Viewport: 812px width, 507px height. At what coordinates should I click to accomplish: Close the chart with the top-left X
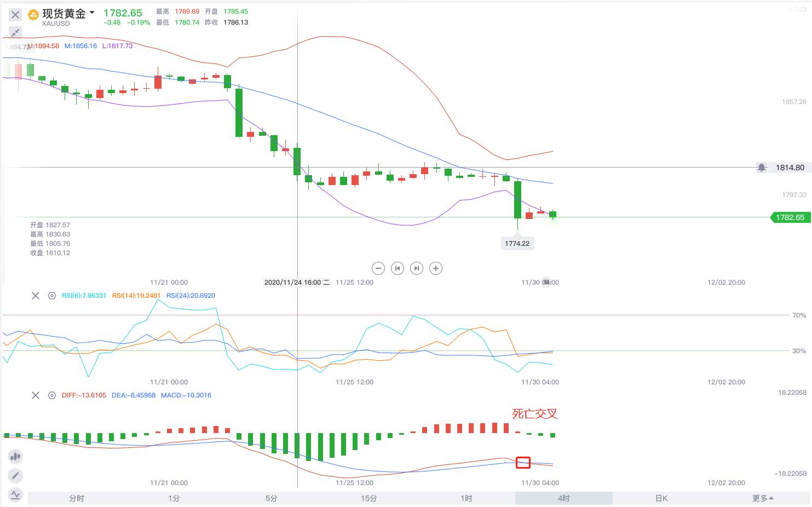click(15, 15)
